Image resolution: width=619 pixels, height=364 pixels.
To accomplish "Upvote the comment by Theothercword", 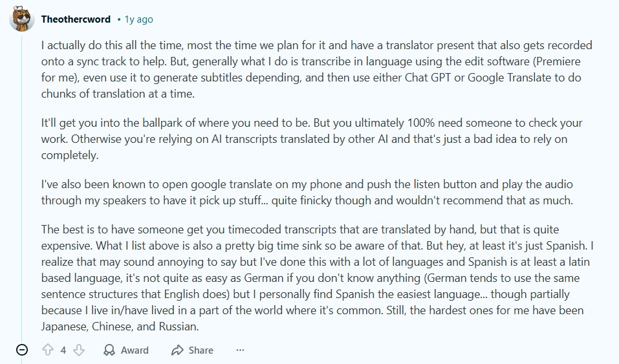I will point(47,350).
